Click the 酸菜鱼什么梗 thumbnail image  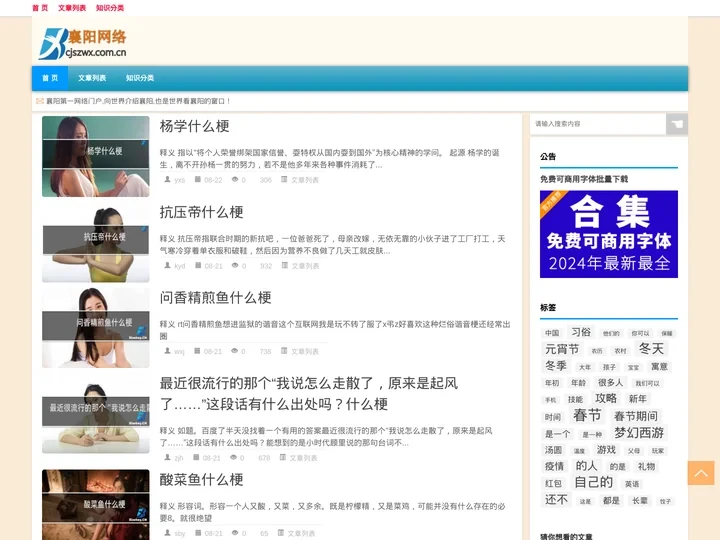tap(96, 505)
